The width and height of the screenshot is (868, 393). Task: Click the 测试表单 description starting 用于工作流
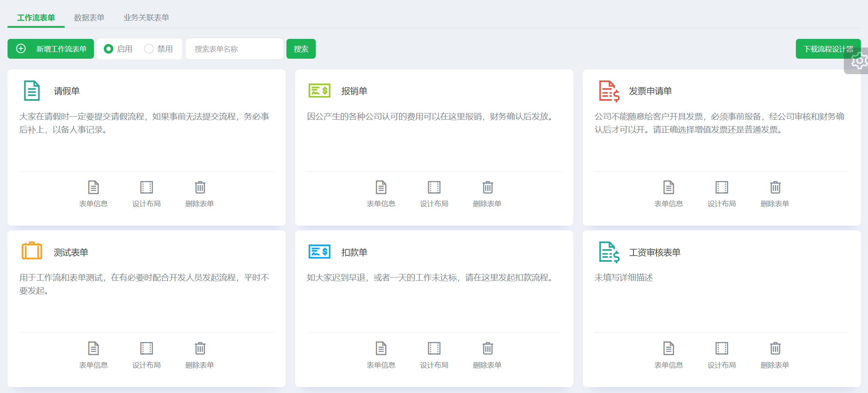pyautogui.click(x=144, y=284)
